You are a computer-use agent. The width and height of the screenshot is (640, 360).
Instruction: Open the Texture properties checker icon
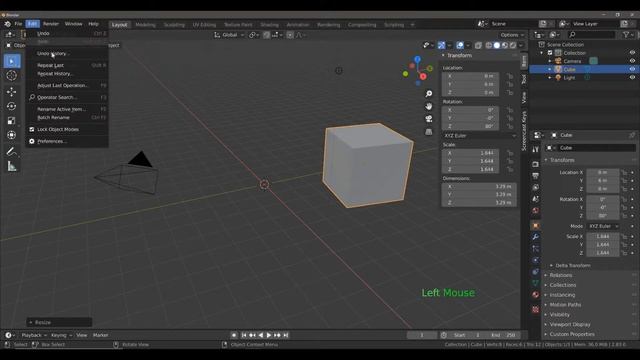[536, 309]
